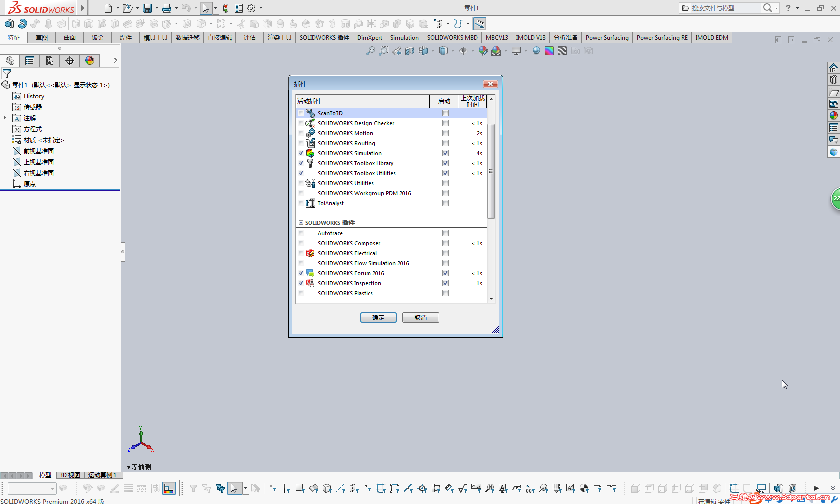Click the home icon in right task pane
The image size is (840, 504).
tap(833, 68)
